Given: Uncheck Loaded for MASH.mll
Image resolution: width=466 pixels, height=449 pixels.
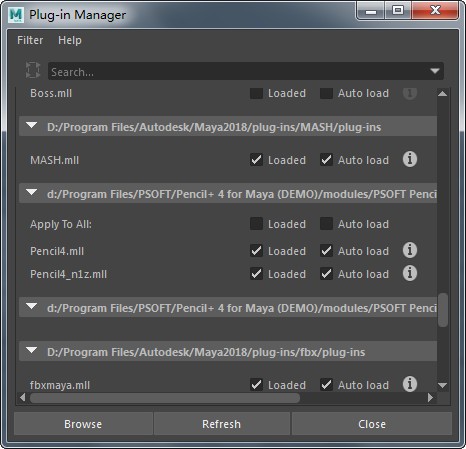Looking at the screenshot, I should (256, 160).
